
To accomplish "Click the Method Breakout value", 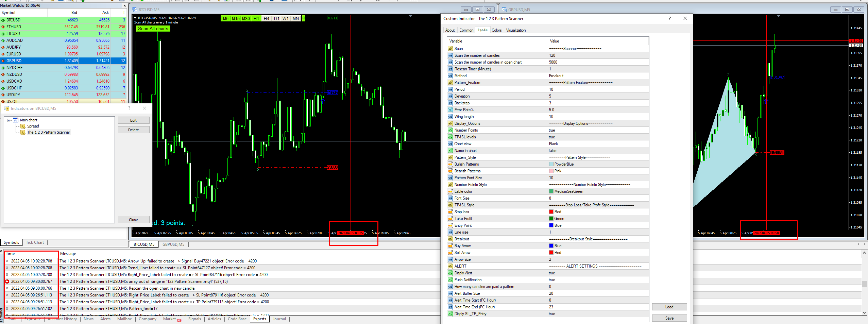I will 598,76.
